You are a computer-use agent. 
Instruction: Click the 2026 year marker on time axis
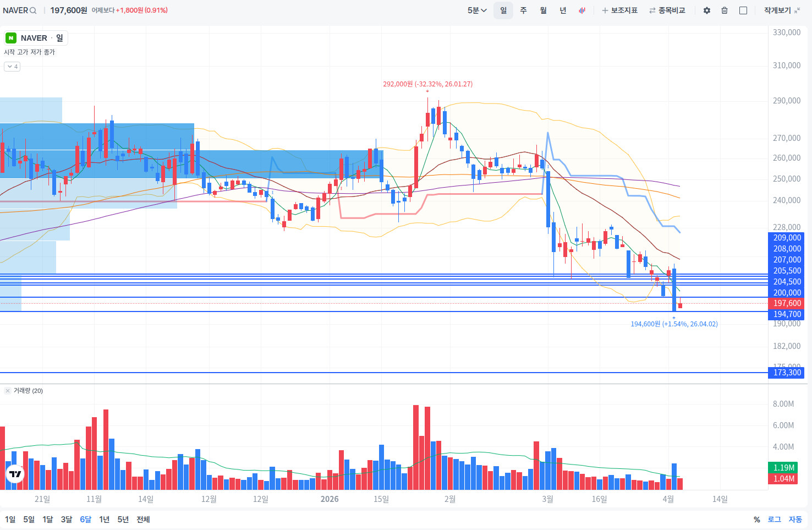pyautogui.click(x=330, y=499)
